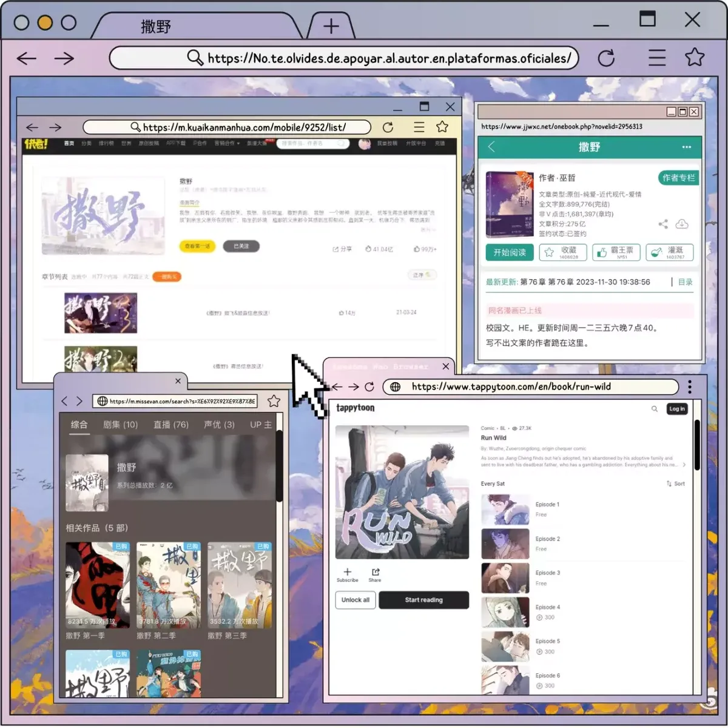The height and width of the screenshot is (728, 728).
Task: Click the Start reading button
Action: pyautogui.click(x=424, y=600)
